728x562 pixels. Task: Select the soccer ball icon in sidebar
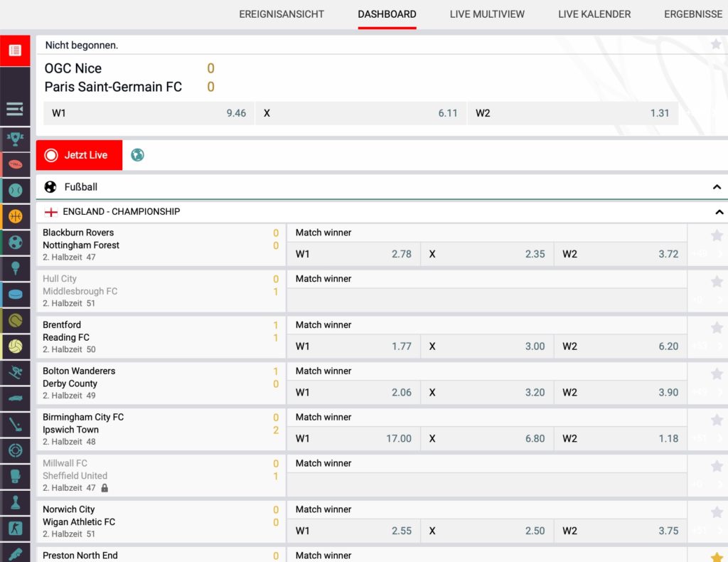[15, 243]
